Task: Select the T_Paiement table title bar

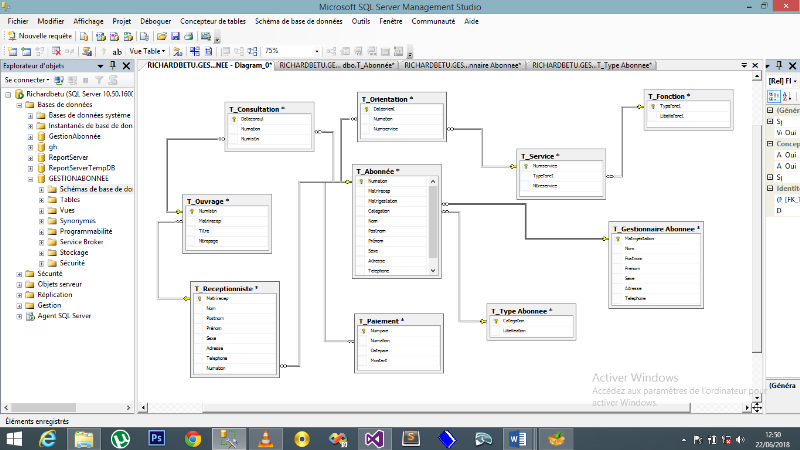Action: [399, 320]
